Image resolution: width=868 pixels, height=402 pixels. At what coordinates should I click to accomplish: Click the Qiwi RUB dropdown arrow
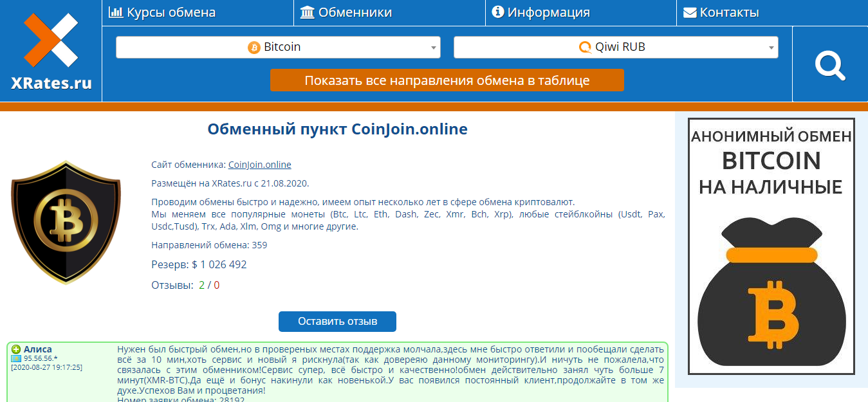tap(771, 48)
